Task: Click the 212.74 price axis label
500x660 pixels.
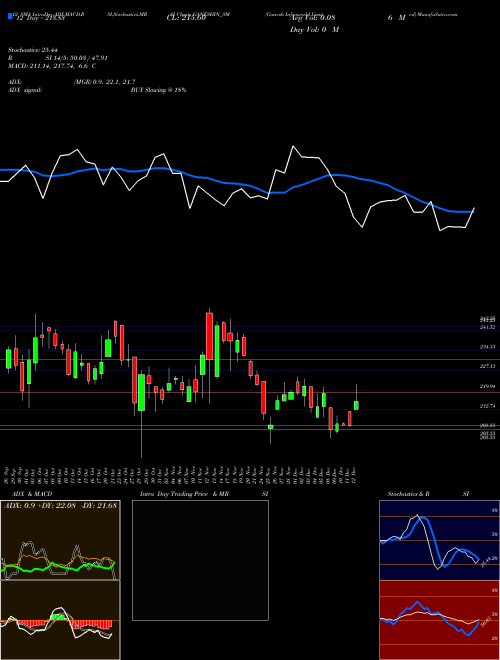Action: [488, 406]
